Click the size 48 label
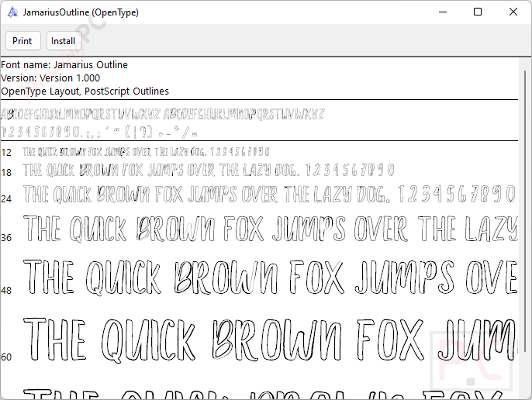This screenshot has width=532, height=400. [x=6, y=291]
